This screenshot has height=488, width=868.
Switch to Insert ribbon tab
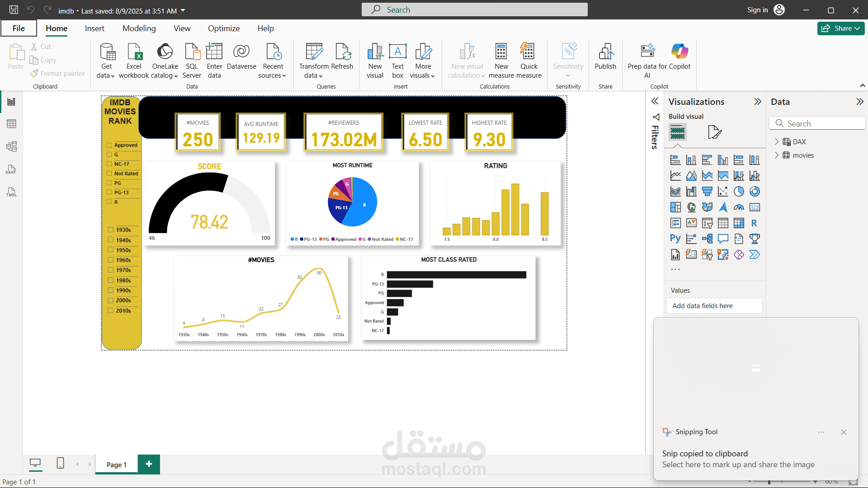point(94,28)
